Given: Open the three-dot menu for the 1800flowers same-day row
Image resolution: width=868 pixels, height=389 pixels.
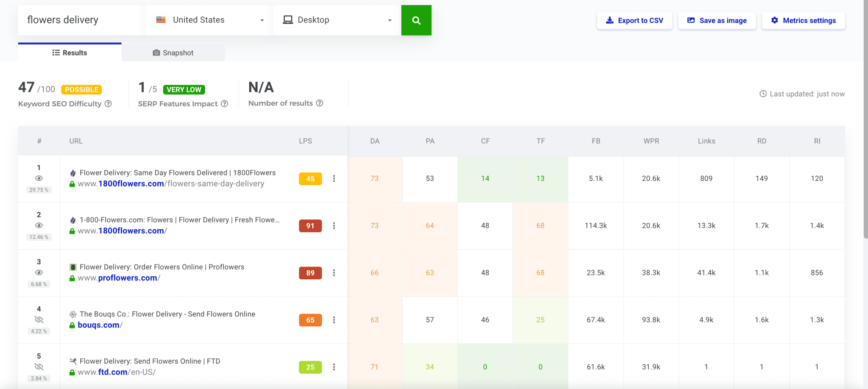Looking at the screenshot, I should 334,179.
